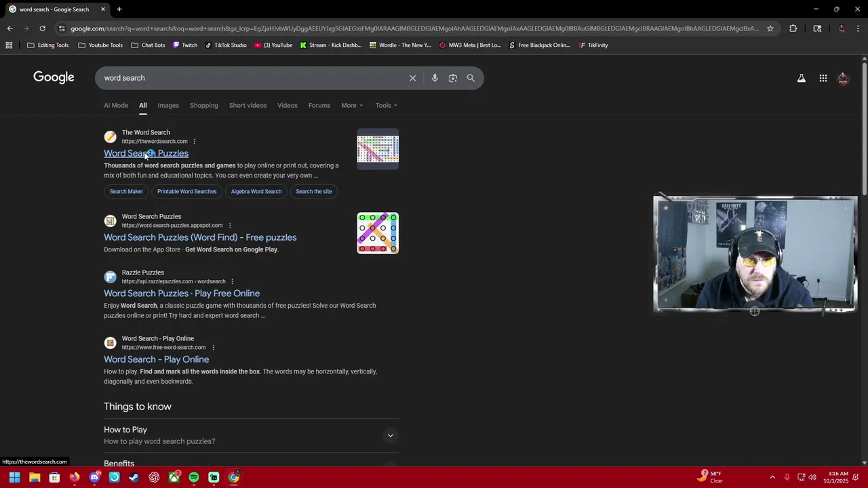Open the TikFinity bookmark
This screenshot has width=868, height=488.
pyautogui.click(x=593, y=45)
